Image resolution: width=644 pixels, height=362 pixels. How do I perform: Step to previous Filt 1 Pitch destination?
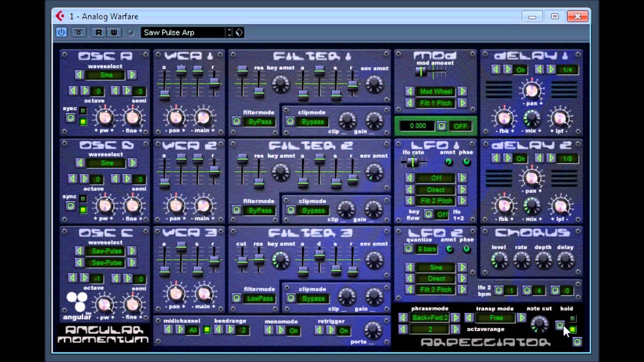coord(410,103)
